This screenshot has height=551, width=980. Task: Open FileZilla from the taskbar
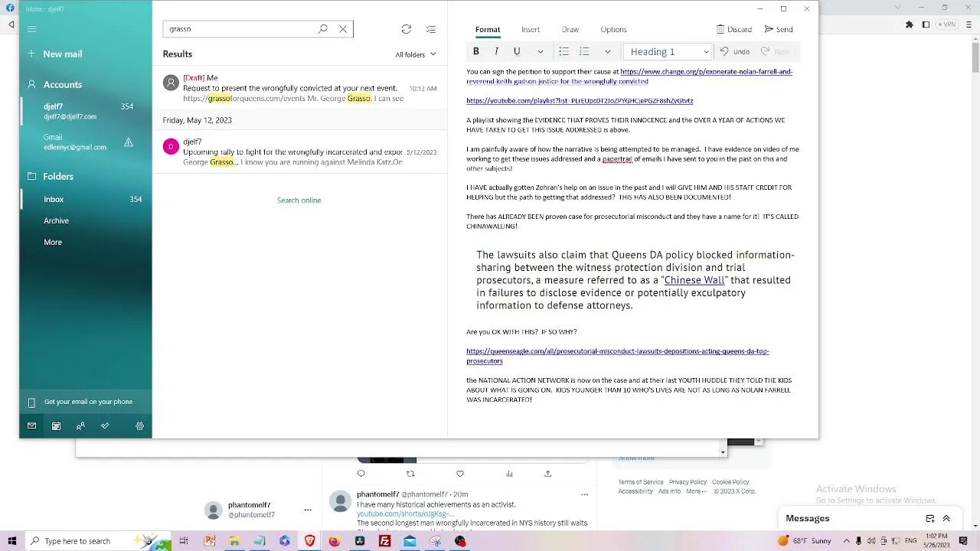385,541
